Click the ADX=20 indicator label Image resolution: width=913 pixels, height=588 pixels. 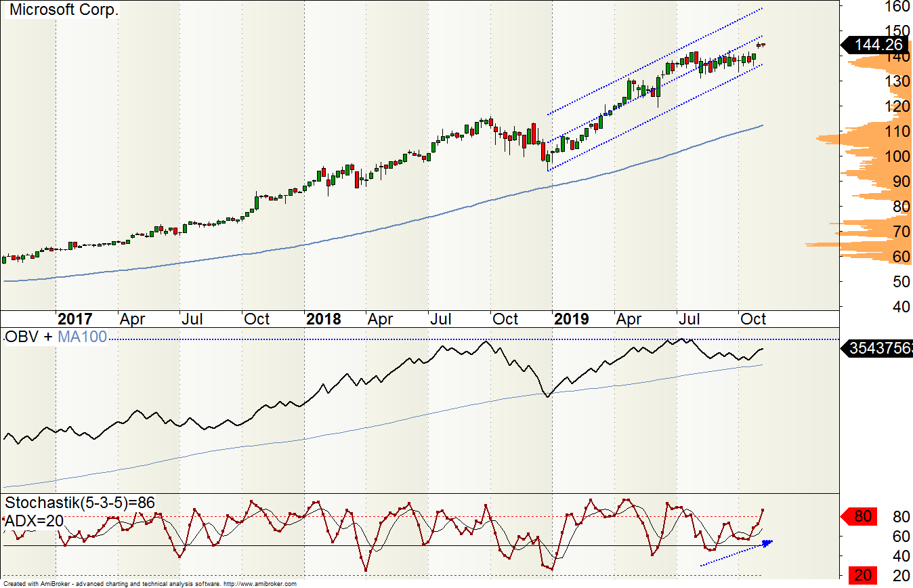34,522
